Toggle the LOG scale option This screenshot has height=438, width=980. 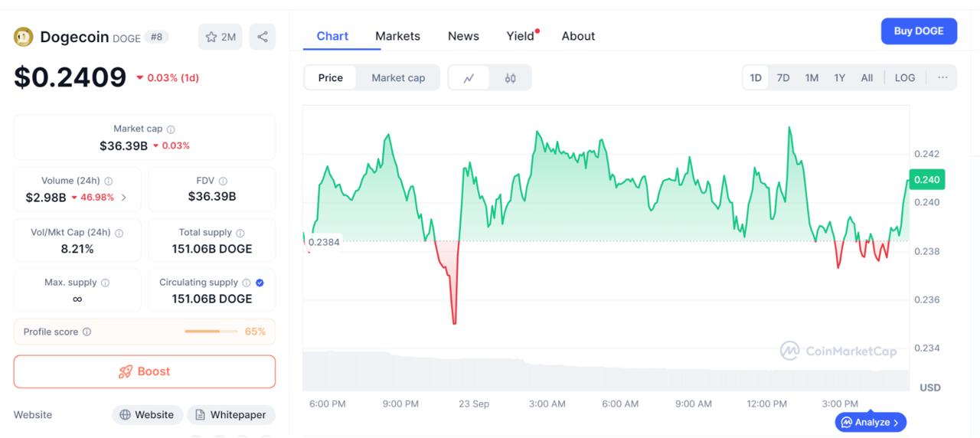pyautogui.click(x=905, y=77)
